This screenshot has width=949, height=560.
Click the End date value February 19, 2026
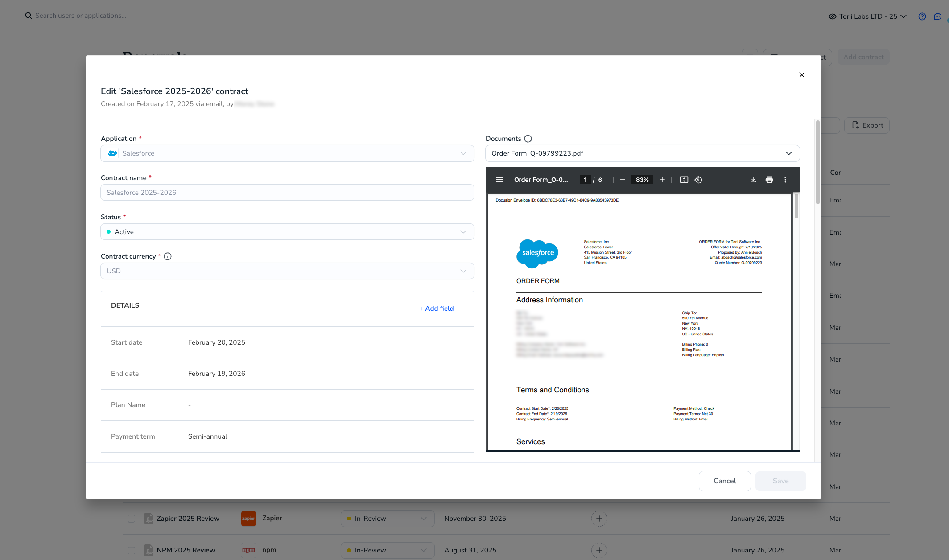(x=216, y=374)
